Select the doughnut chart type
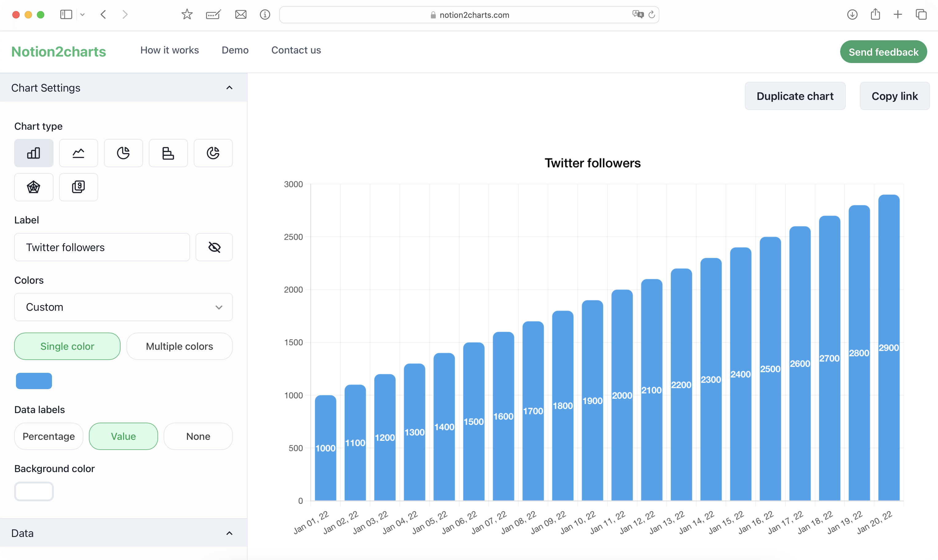Viewport: 938px width, 560px height. click(x=213, y=153)
